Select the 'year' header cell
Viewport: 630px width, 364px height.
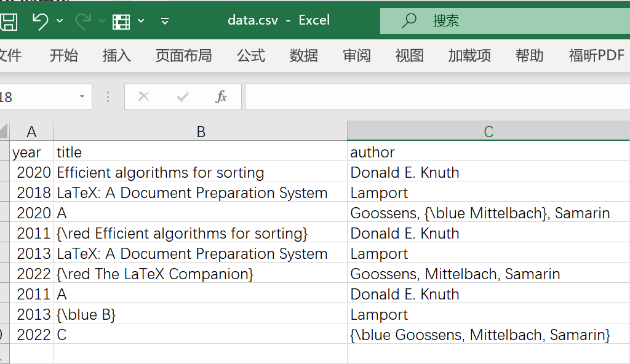(32, 152)
